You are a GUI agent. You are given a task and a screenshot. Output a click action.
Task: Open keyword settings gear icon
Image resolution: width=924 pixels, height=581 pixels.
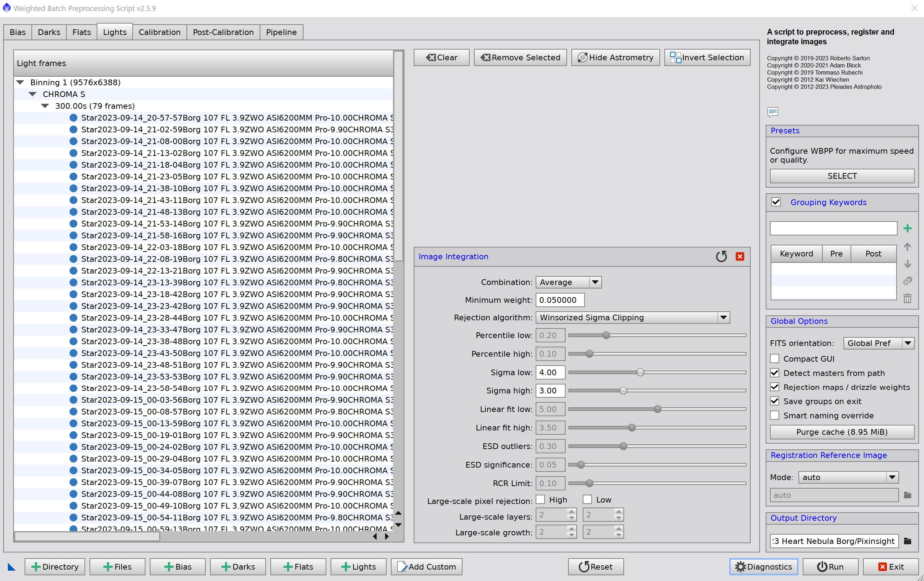tap(907, 281)
